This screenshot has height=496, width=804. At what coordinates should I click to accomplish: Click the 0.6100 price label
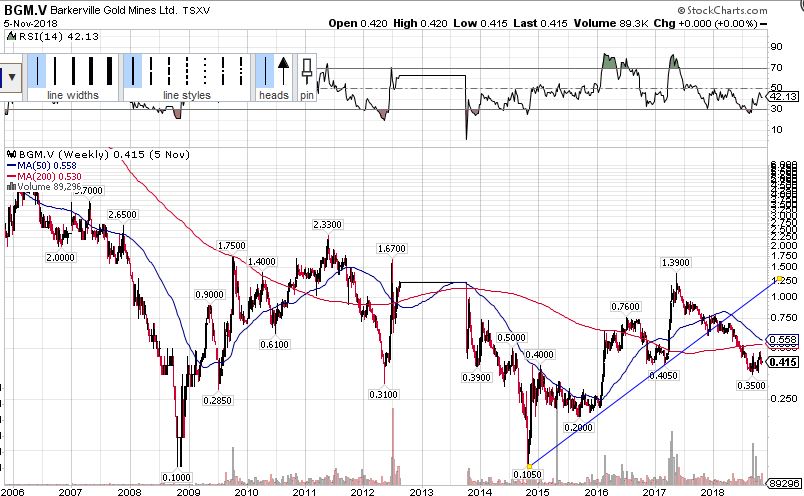[275, 344]
